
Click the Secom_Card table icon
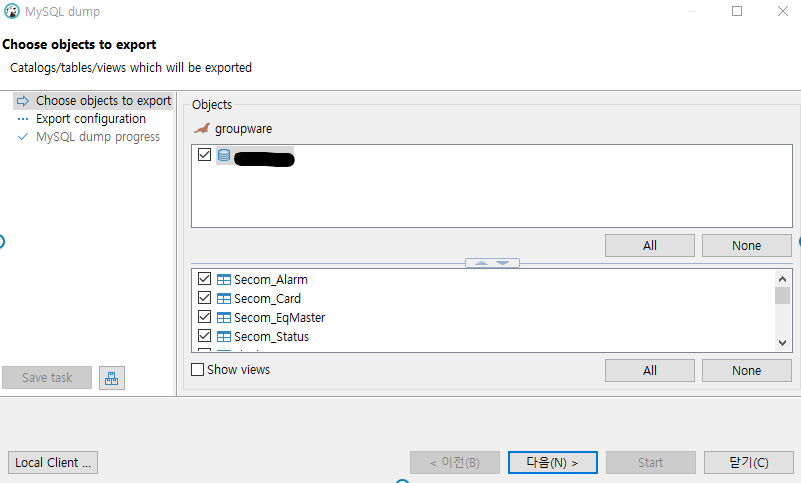[x=224, y=299]
